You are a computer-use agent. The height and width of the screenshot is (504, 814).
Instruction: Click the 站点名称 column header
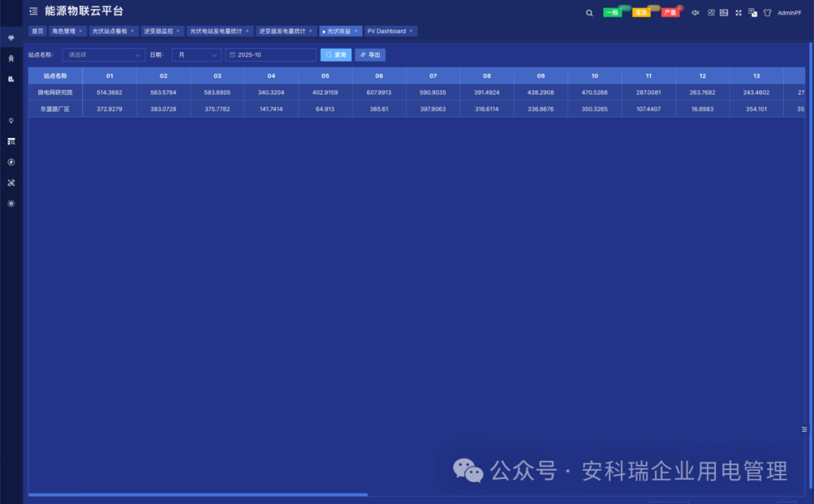click(x=55, y=76)
